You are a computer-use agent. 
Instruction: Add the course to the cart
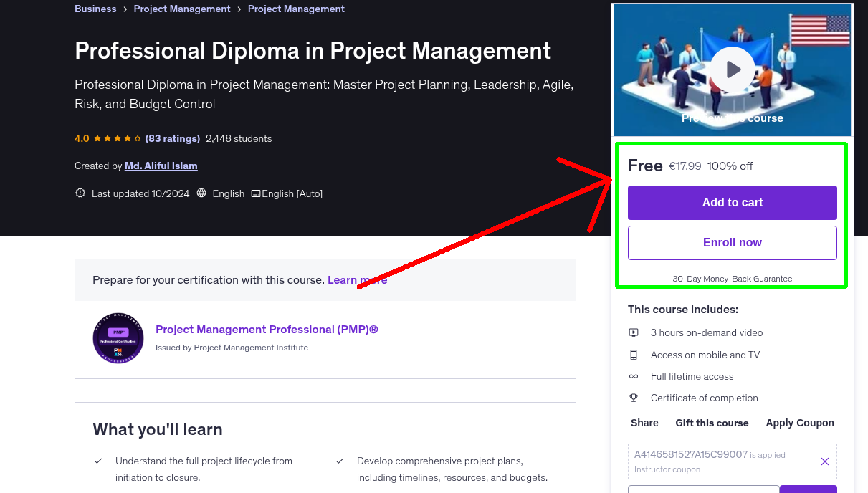click(732, 203)
